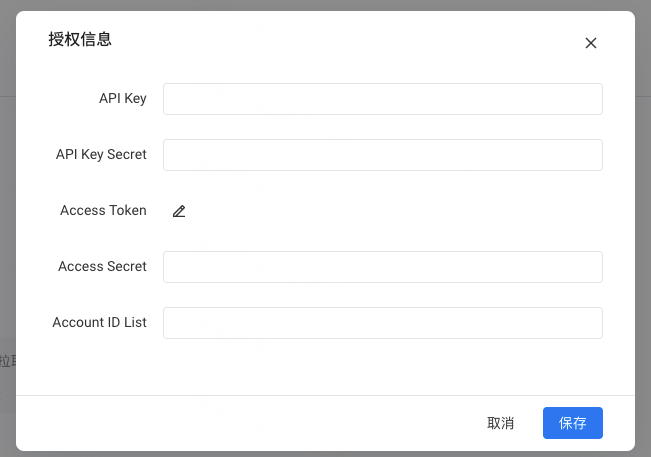Focus the Access Secret input field
The image size is (651, 457).
(x=383, y=267)
